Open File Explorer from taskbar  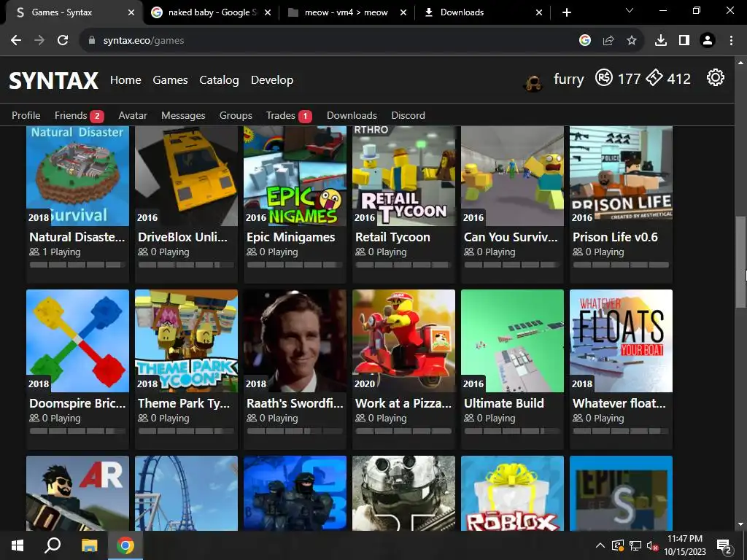[89, 545]
